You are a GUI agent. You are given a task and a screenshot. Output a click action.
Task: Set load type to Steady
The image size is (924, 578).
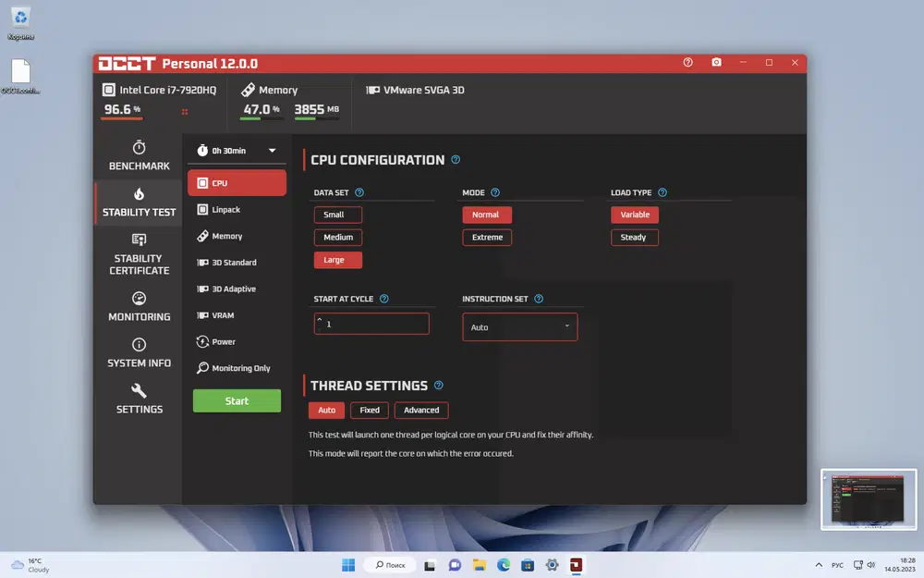[635, 237]
